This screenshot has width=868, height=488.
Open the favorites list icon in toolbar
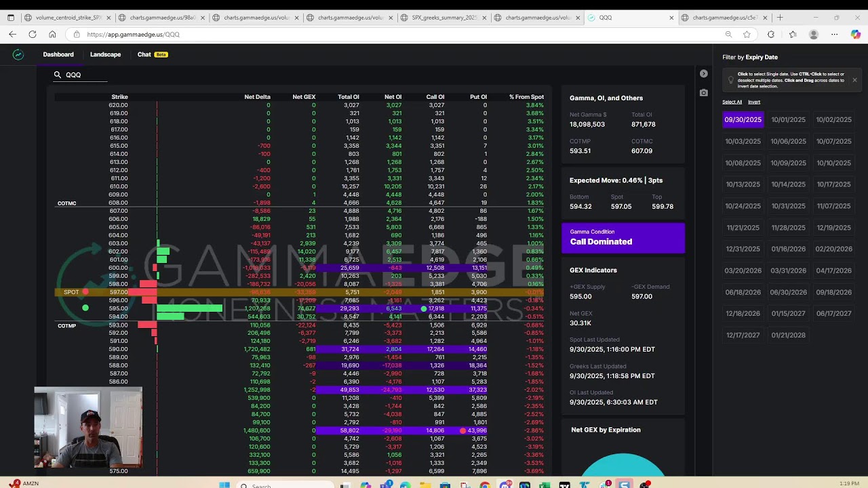coord(793,34)
